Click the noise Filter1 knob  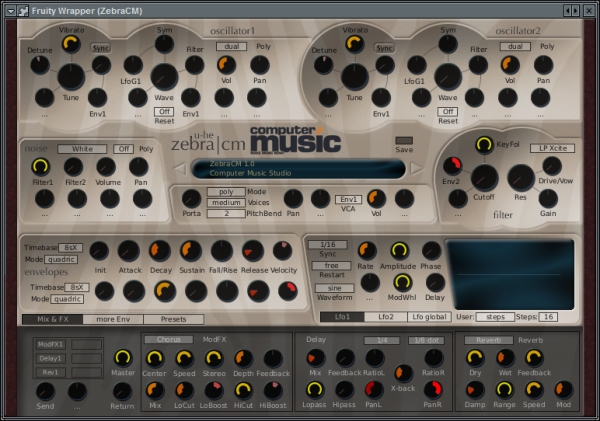coord(41,166)
